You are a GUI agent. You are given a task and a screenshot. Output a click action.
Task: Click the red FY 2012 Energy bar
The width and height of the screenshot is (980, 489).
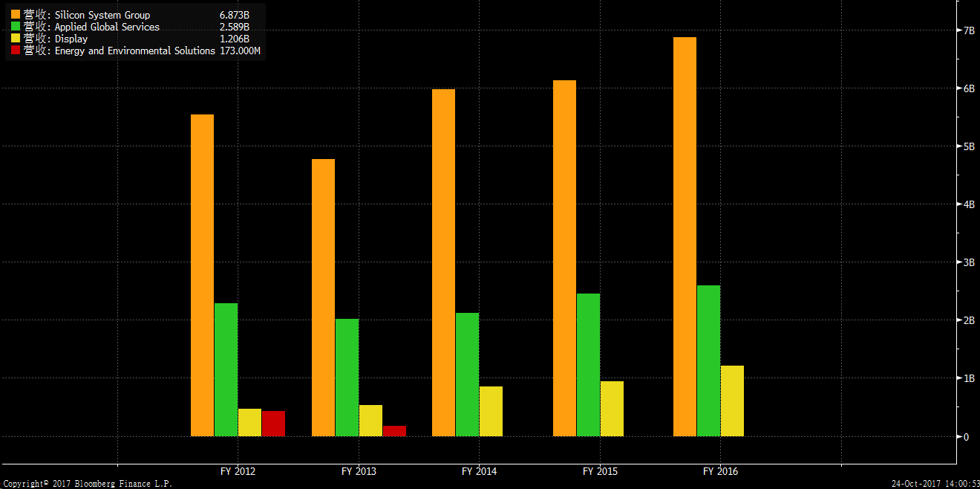(273, 424)
